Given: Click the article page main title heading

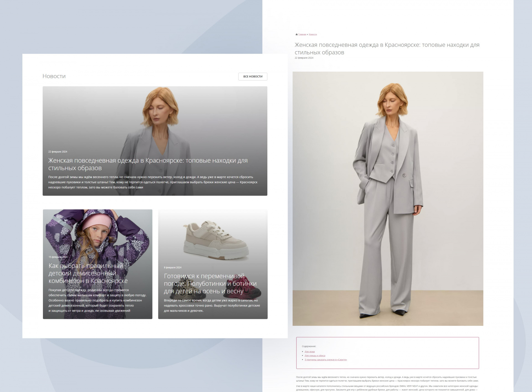Looking at the screenshot, I should point(387,48).
